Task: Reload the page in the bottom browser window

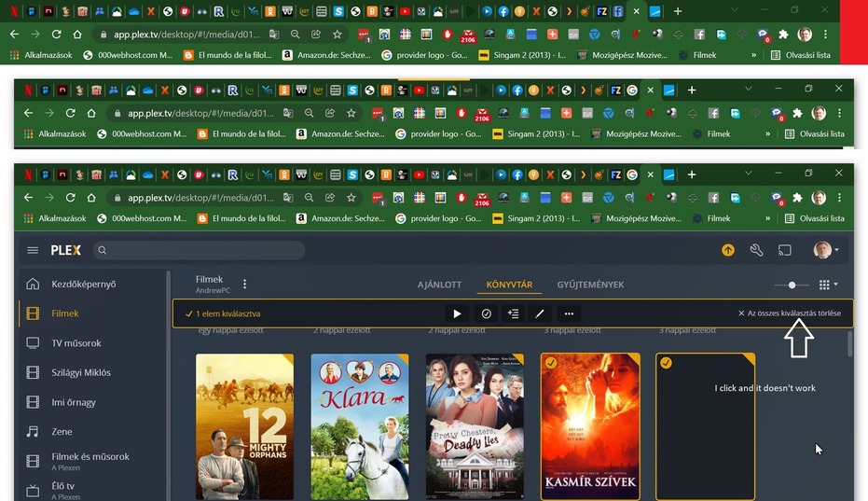Action: [x=70, y=197]
